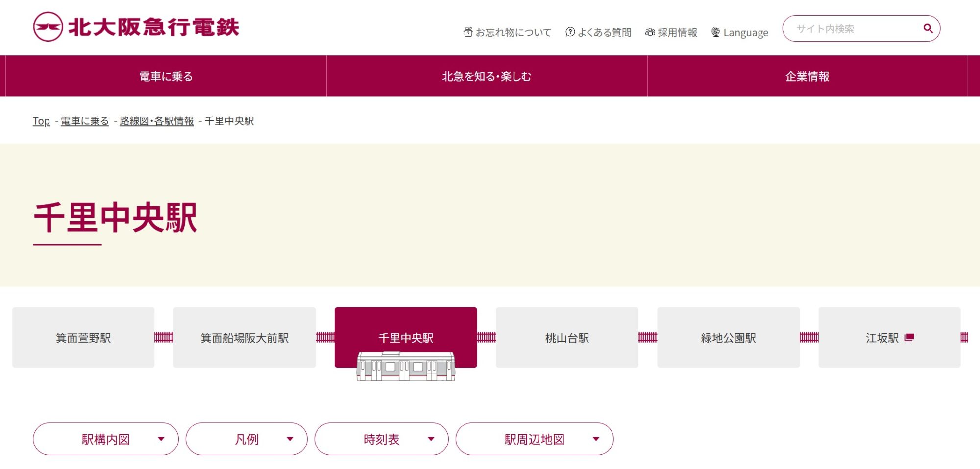Image resolution: width=980 pixels, height=469 pixels.
Task: Click the recruitment icon by 採用情報
Action: 650,32
